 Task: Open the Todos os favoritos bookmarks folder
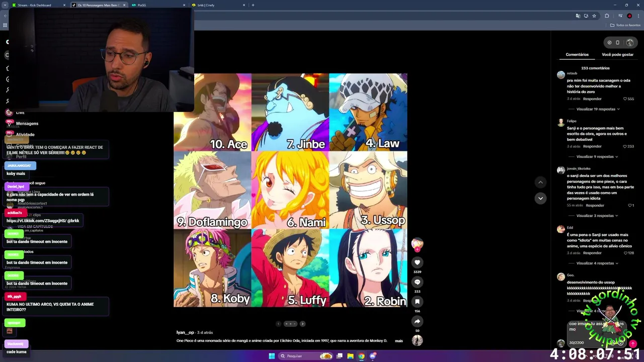point(625,25)
